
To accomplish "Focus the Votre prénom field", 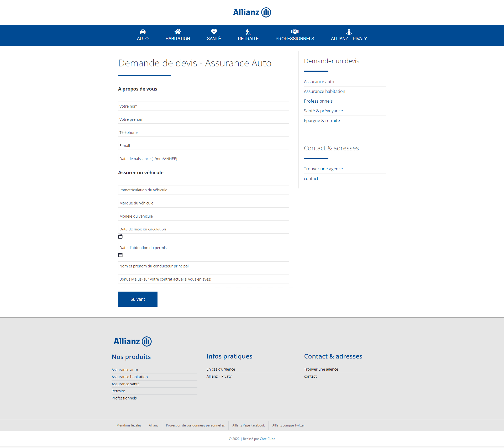I will click(203, 119).
